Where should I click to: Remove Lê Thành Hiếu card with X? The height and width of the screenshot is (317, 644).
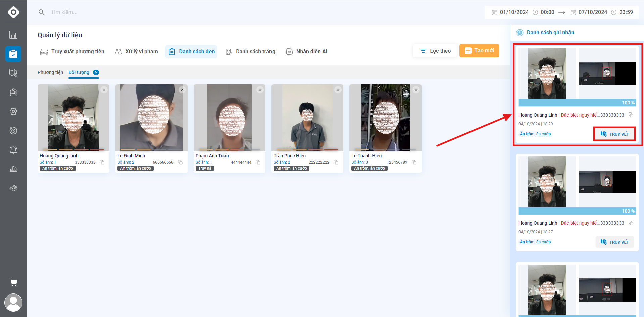click(416, 90)
